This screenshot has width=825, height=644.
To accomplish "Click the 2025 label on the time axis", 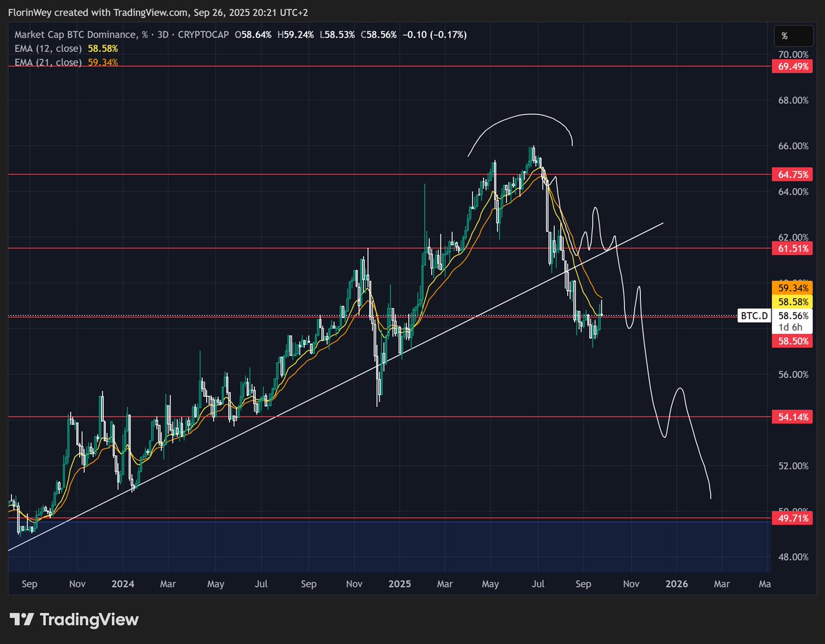I will pyautogui.click(x=399, y=584).
